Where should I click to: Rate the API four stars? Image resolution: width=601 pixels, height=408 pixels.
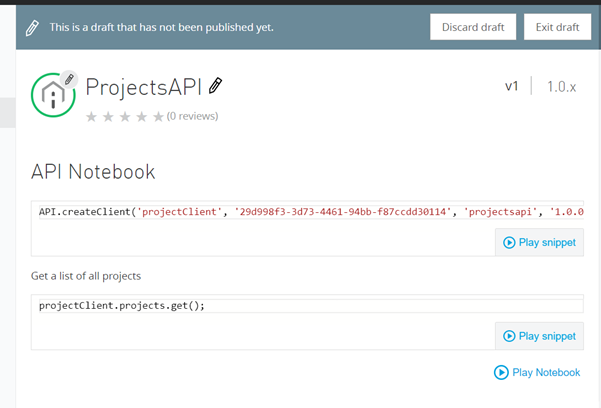[x=141, y=117]
